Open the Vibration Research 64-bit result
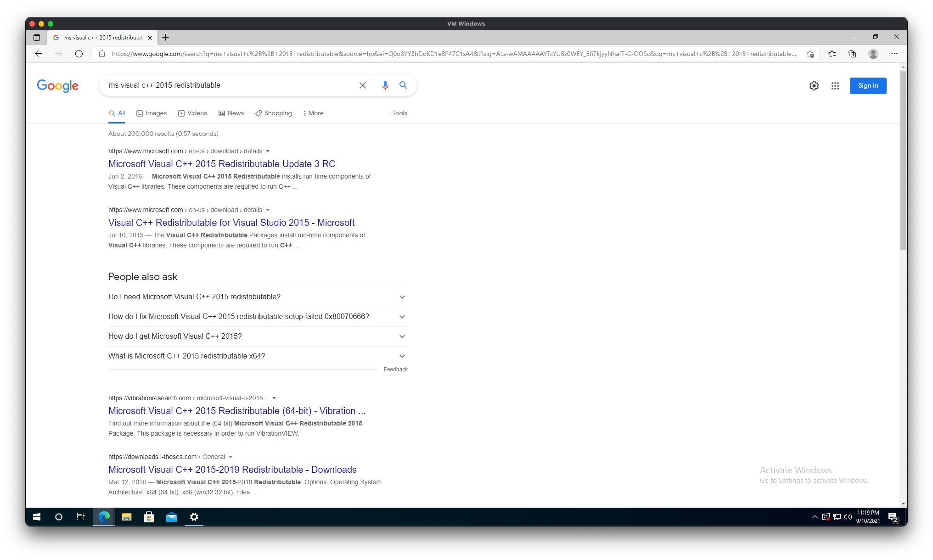933x560 pixels. 237,411
